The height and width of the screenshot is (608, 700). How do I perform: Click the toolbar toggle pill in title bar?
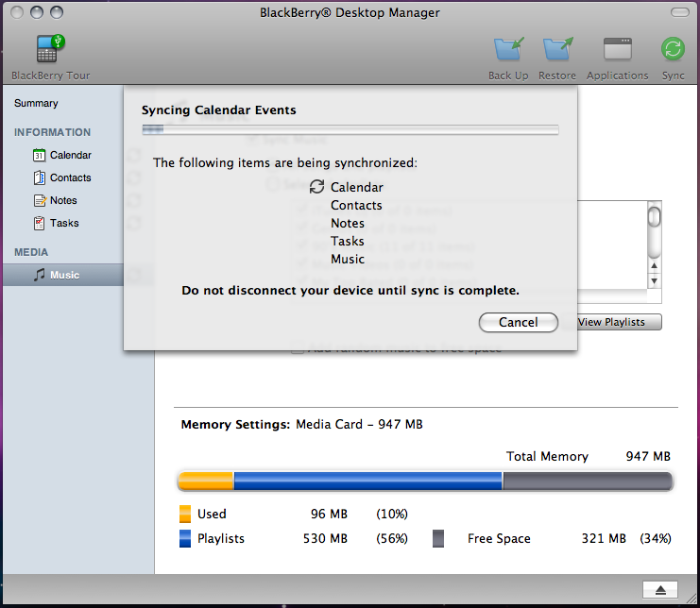click(678, 12)
